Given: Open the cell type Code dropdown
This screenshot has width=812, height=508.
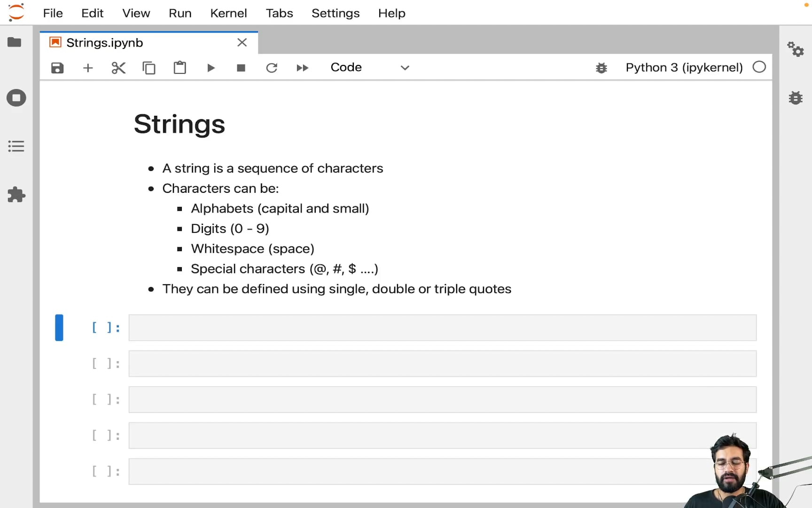Looking at the screenshot, I should click(x=370, y=67).
